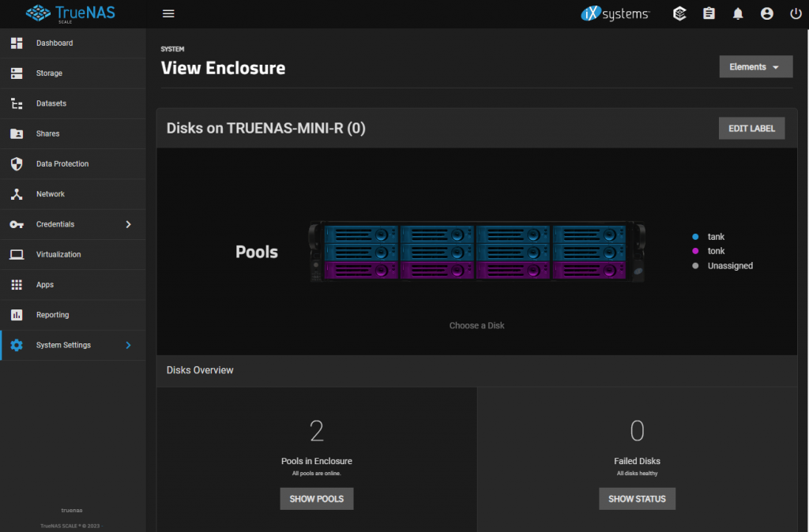
Task: Open the Jobs clipboard icon
Action: click(709, 14)
